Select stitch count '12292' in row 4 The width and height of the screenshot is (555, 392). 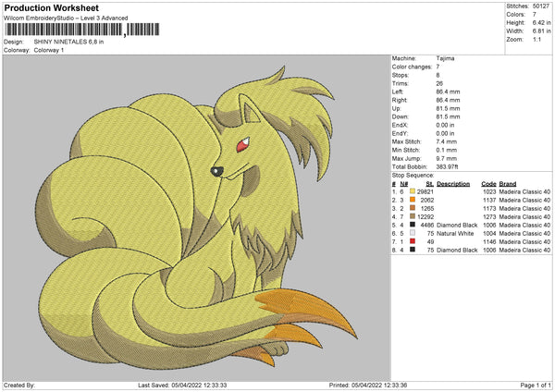tap(425, 217)
